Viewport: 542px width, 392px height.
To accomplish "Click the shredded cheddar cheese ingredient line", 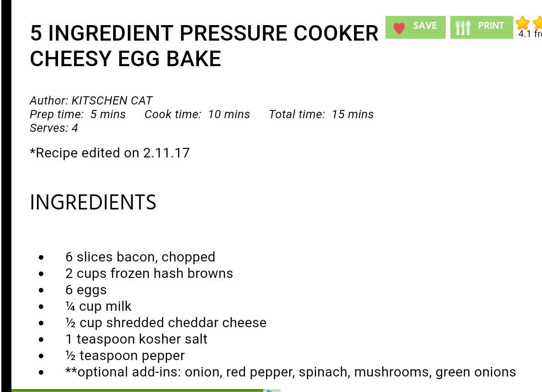I will tap(166, 323).
